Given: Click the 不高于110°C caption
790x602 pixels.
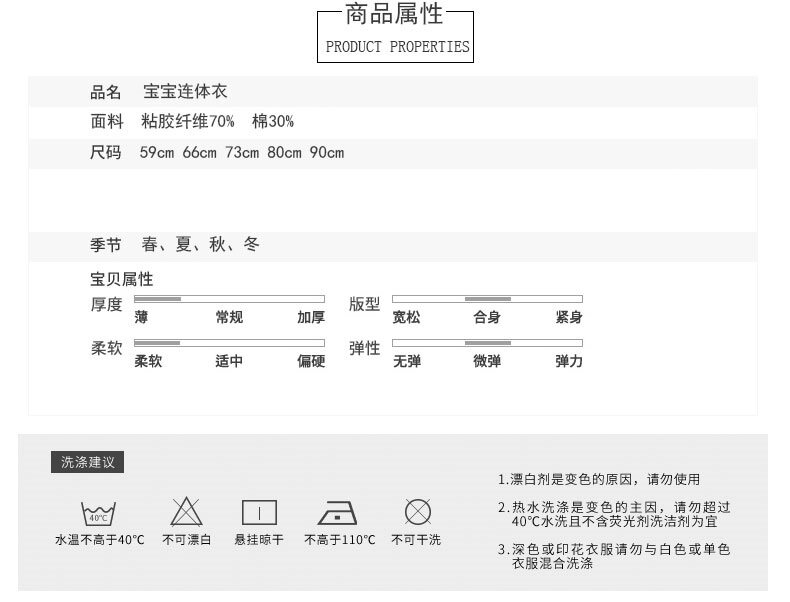Looking at the screenshot, I should click(340, 540).
